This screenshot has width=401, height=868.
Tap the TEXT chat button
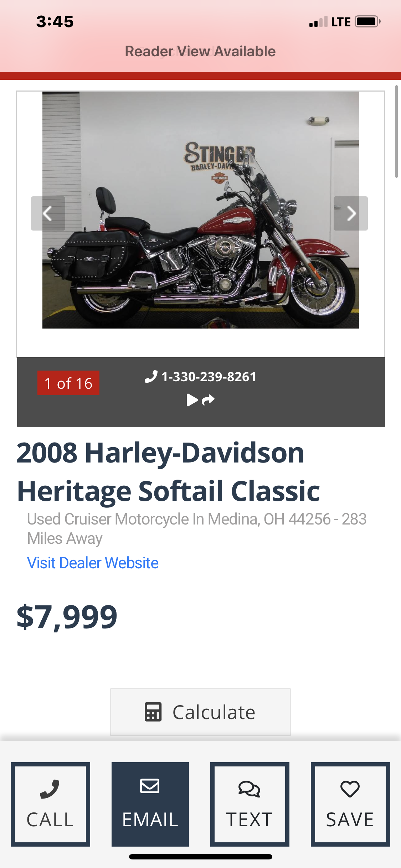click(x=250, y=804)
